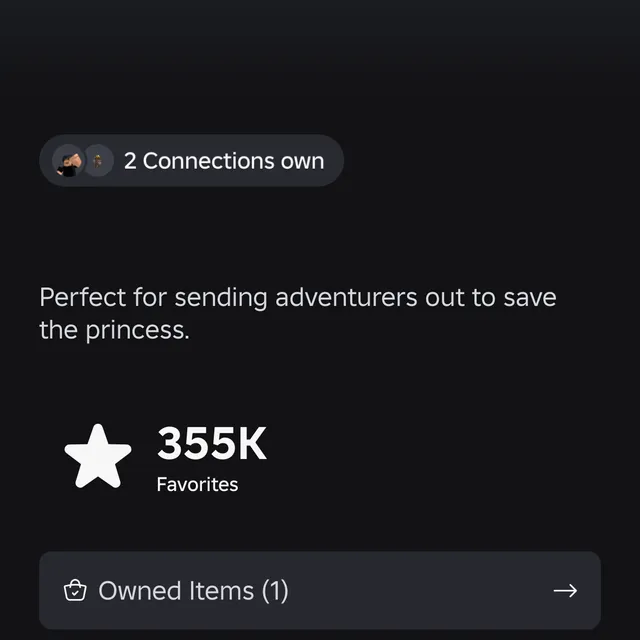This screenshot has width=640, height=640.
Task: Click the second connection avatar
Action: point(97,161)
